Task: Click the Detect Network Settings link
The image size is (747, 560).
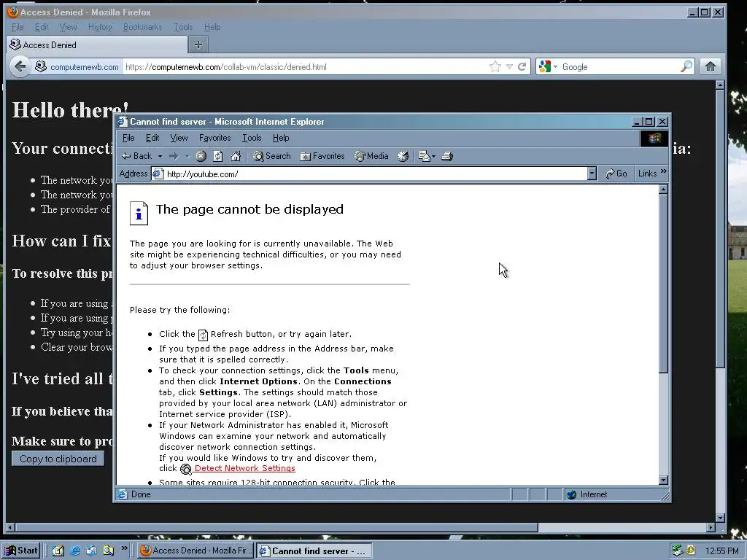Action: 245,469
